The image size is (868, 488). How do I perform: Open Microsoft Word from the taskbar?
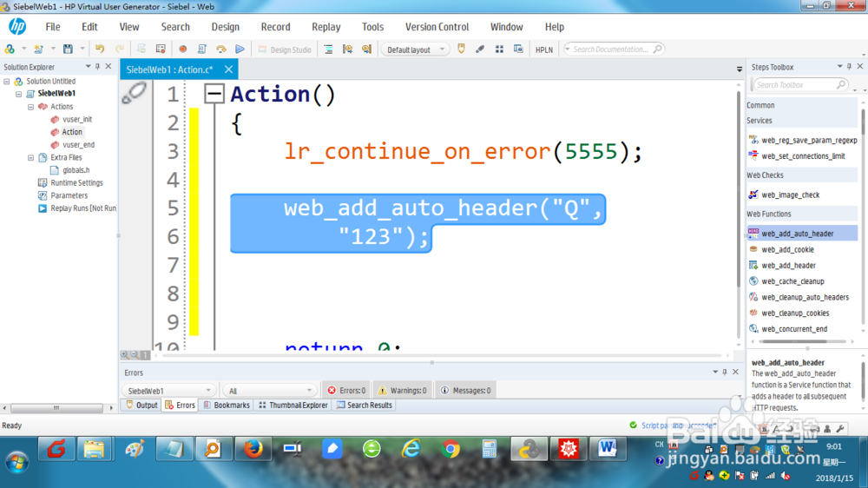pos(608,449)
